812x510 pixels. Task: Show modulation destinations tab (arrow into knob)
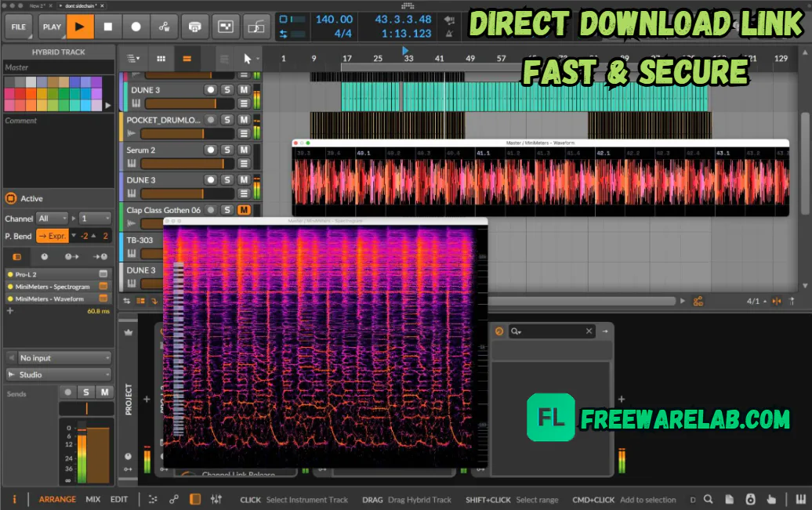coord(100,257)
